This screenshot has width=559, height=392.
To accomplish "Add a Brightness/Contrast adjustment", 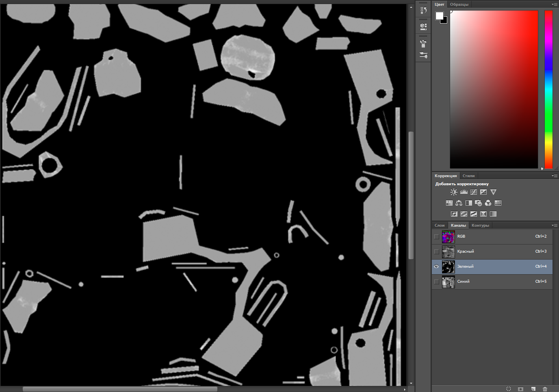I will pos(454,192).
